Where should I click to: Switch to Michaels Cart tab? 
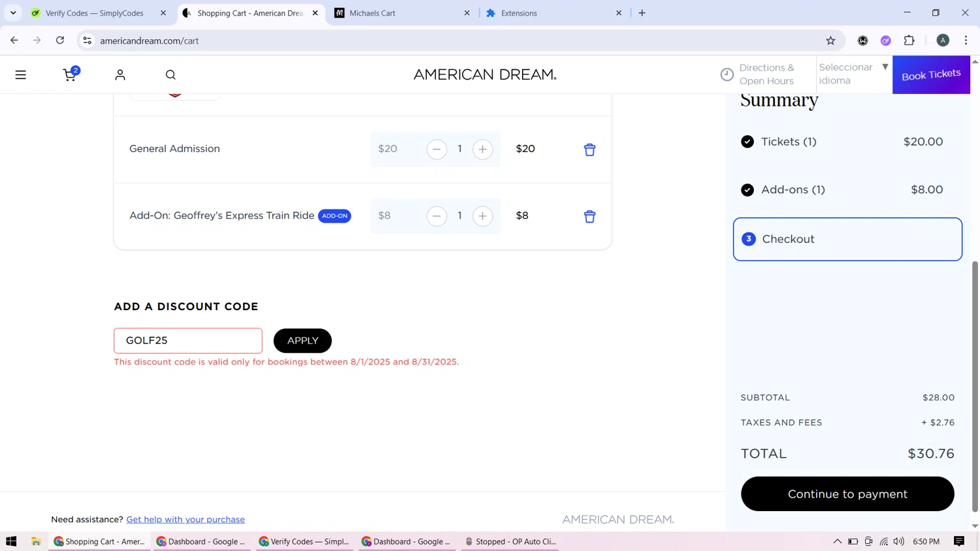(x=372, y=13)
